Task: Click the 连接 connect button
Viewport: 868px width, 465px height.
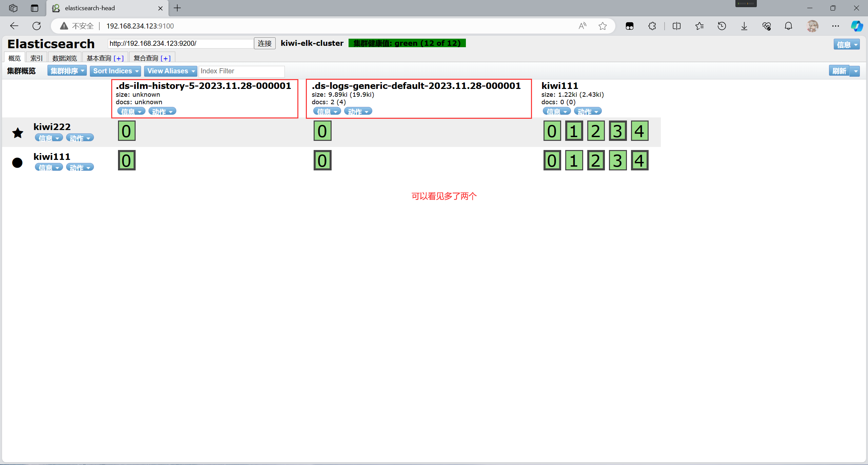Action: pyautogui.click(x=264, y=43)
